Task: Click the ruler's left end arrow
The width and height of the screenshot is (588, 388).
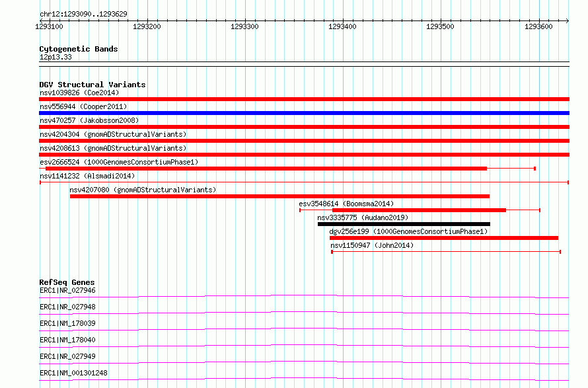Action: 41,20
